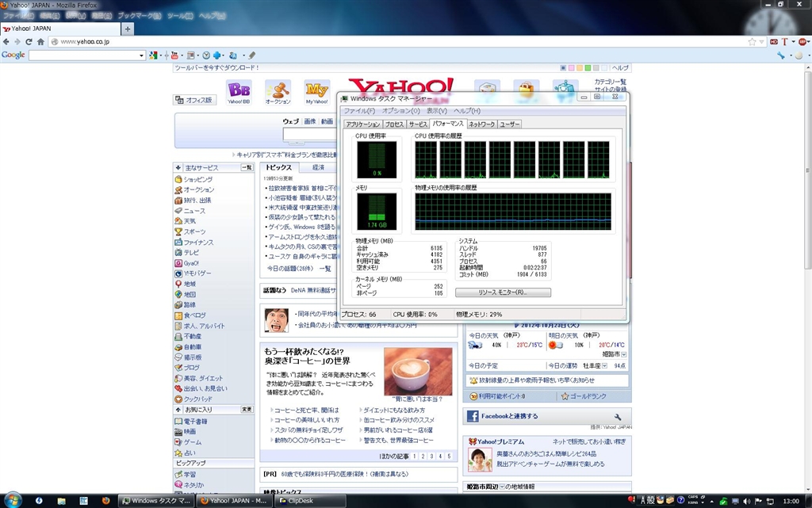Switch to the プロセス tab
This screenshot has width=812, height=508.
(394, 124)
